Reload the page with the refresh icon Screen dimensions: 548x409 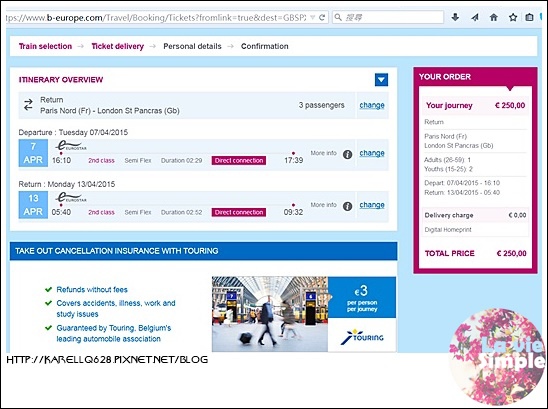point(322,17)
